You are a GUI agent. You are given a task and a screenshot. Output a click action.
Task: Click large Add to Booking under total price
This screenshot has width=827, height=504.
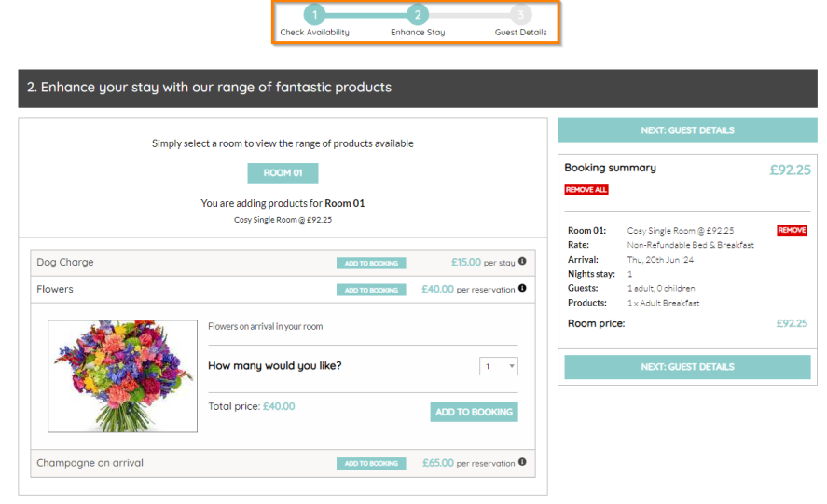474,412
